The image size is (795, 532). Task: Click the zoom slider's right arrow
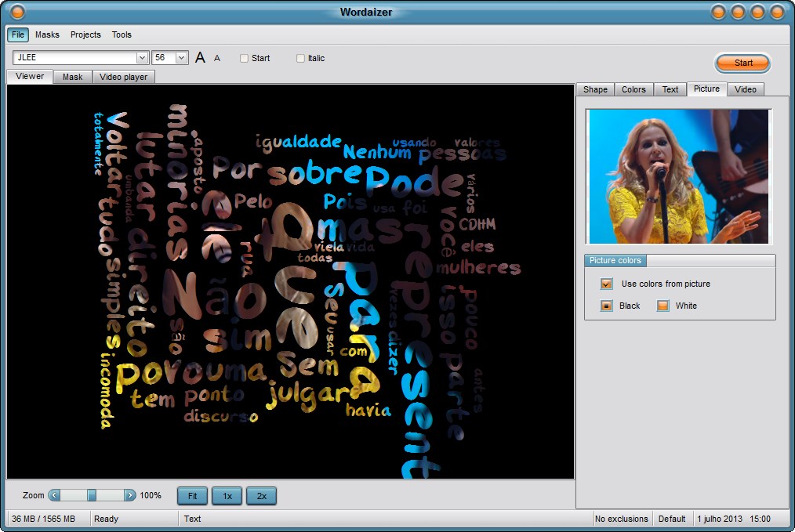click(130, 495)
